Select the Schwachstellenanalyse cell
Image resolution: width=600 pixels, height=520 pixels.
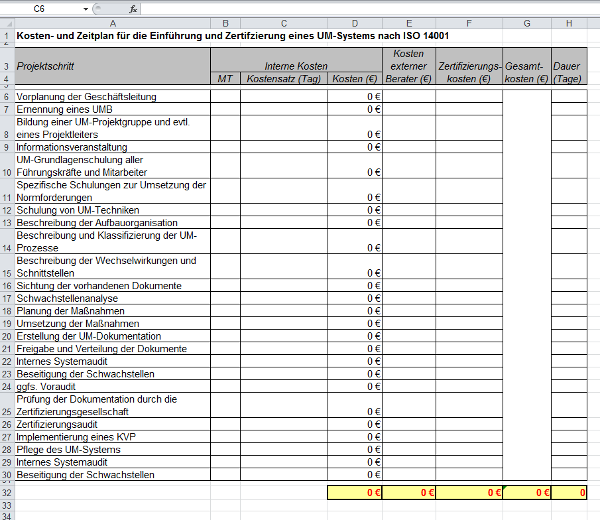[111, 298]
